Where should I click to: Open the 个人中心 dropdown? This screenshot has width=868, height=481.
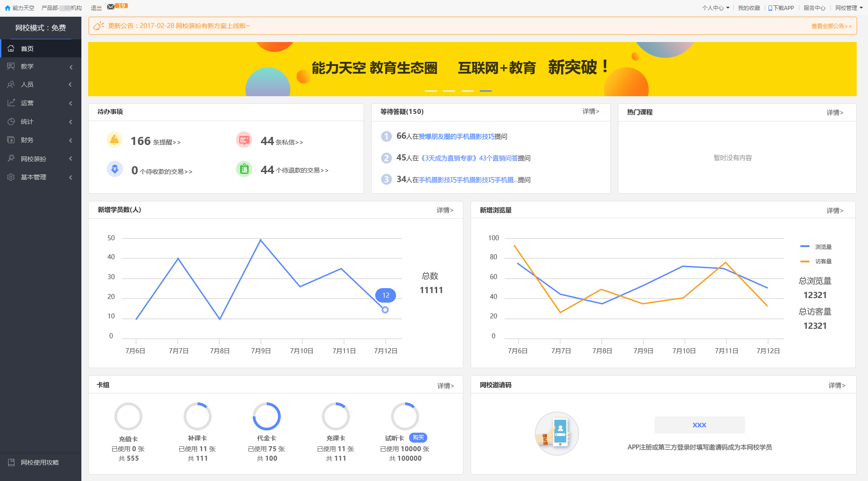pyautogui.click(x=715, y=8)
